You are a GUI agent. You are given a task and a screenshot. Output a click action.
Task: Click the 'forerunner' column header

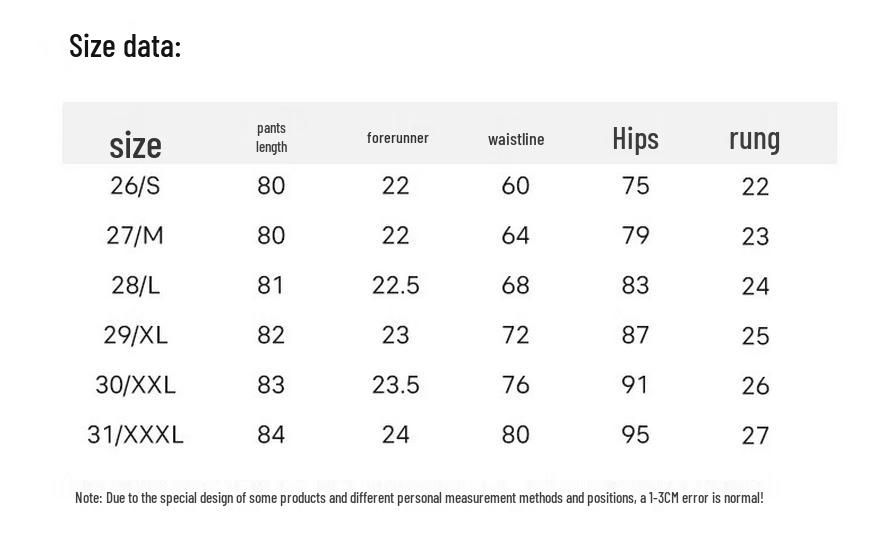pos(397,138)
